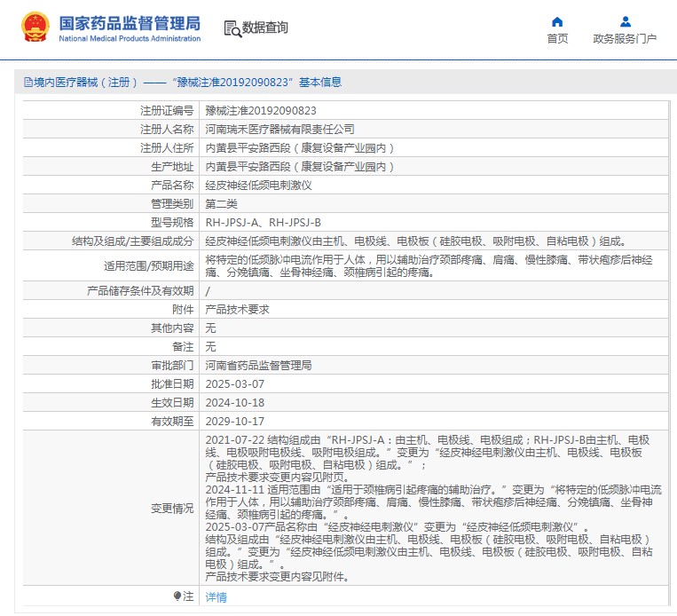
Task: Click registration number 豫械注准20192090823 cell
Action: (261, 111)
